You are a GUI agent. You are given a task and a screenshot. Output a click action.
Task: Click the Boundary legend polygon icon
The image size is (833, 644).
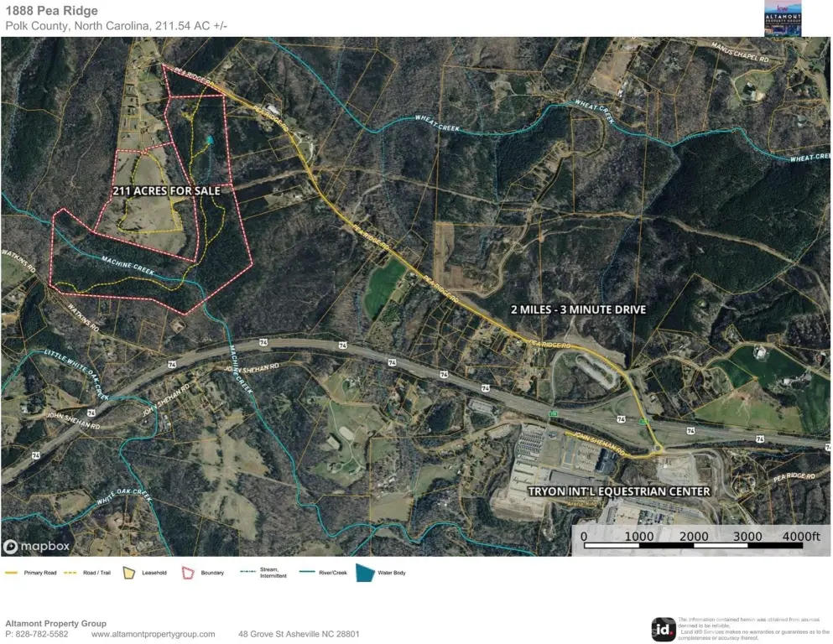188,572
